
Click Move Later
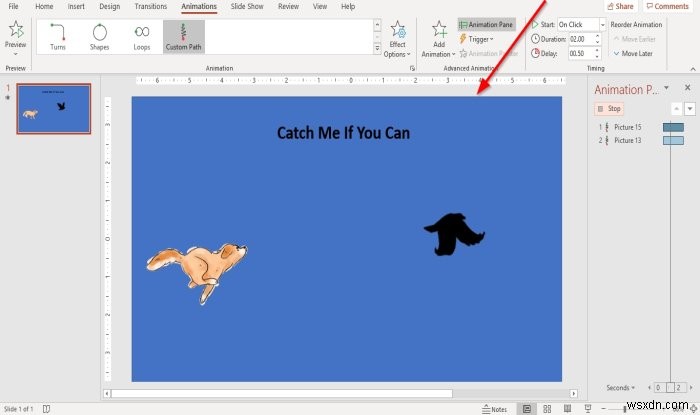pos(633,54)
